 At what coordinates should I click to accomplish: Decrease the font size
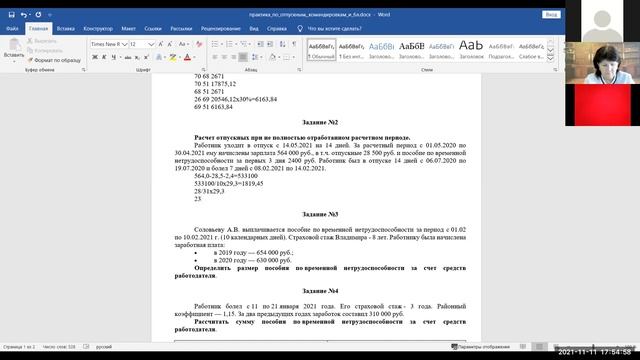pos(170,44)
